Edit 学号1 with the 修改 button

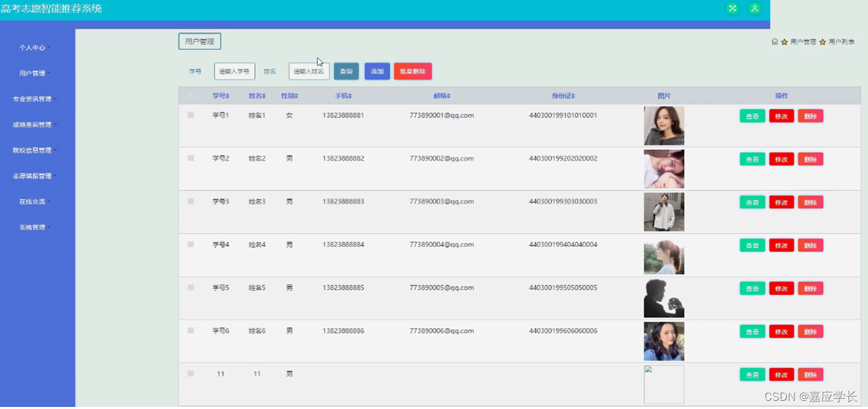(x=781, y=116)
